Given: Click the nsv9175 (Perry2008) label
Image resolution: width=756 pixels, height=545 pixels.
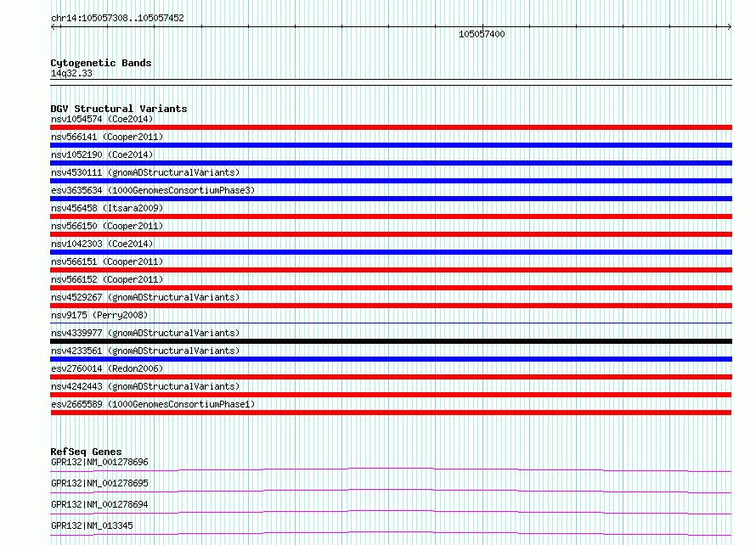Looking at the screenshot, I should click(x=99, y=315).
